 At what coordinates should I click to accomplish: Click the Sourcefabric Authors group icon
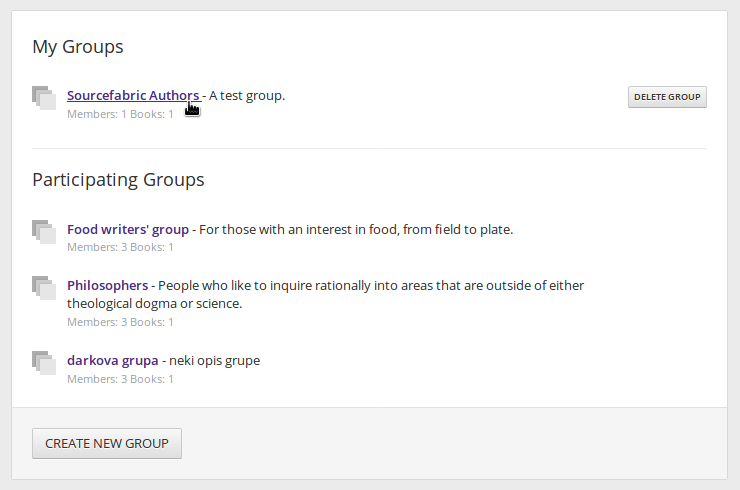(x=44, y=98)
